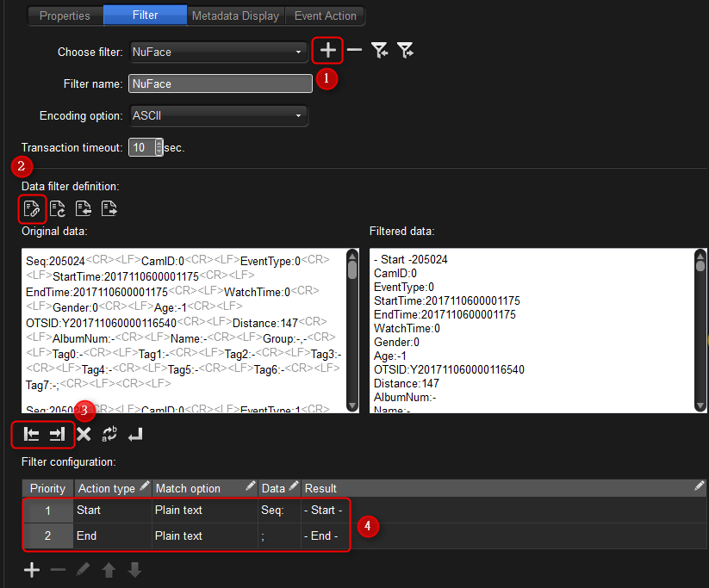Click the minus icon beside Choose filter
This screenshot has height=588, width=709.
pyautogui.click(x=354, y=51)
